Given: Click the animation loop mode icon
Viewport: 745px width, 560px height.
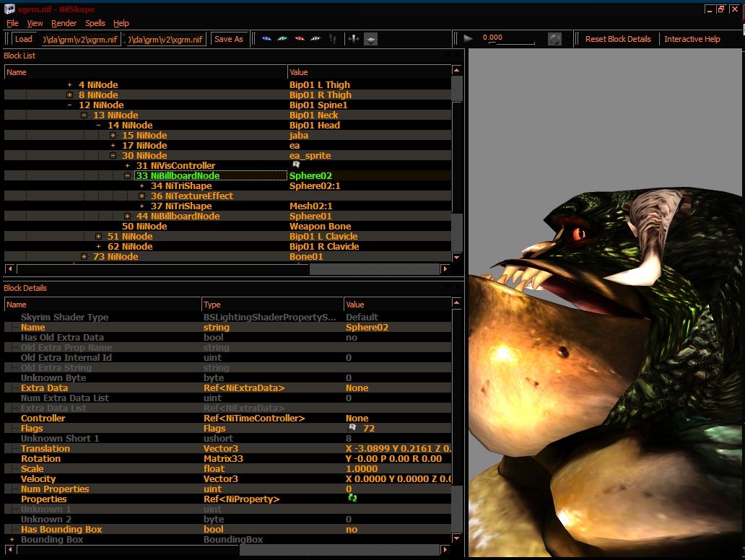Looking at the screenshot, I should pyautogui.click(x=554, y=39).
